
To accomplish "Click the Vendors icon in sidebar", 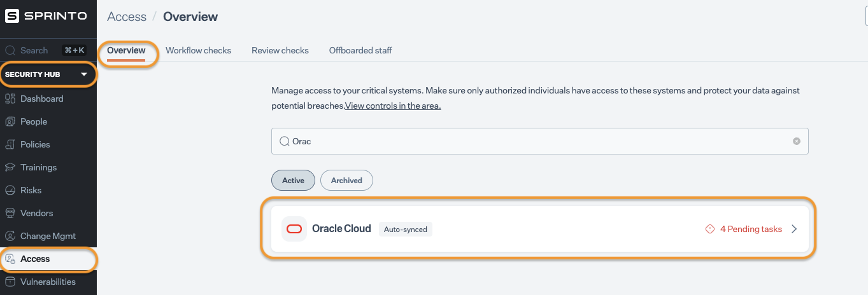I will (x=10, y=213).
